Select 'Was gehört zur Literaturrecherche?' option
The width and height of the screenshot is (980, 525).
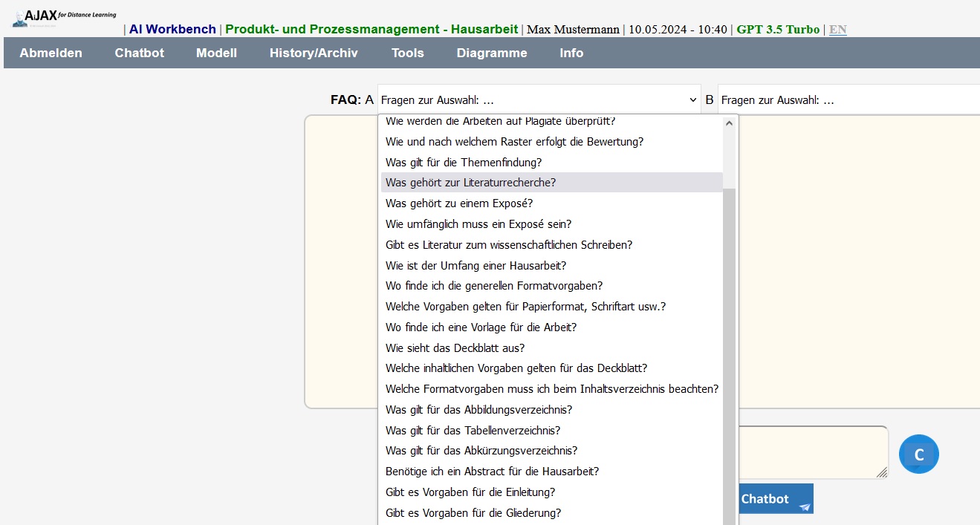point(470,183)
